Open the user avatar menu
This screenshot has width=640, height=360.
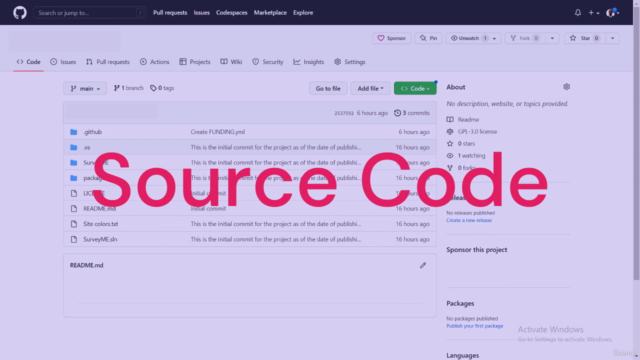pyautogui.click(x=613, y=13)
